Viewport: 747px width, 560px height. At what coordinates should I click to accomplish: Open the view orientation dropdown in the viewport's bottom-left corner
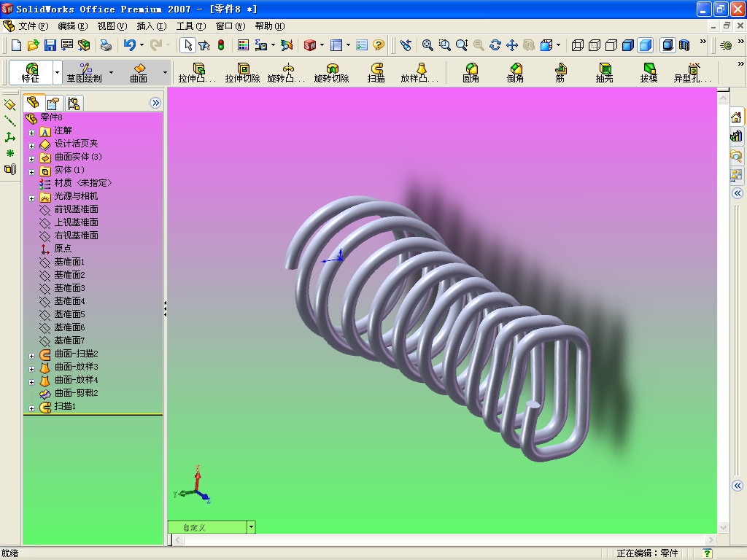251,527
